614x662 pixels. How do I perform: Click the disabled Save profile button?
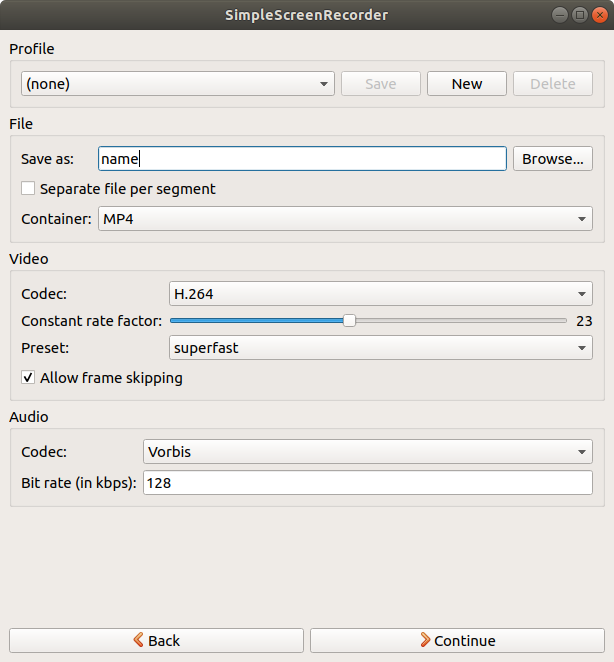tap(380, 84)
